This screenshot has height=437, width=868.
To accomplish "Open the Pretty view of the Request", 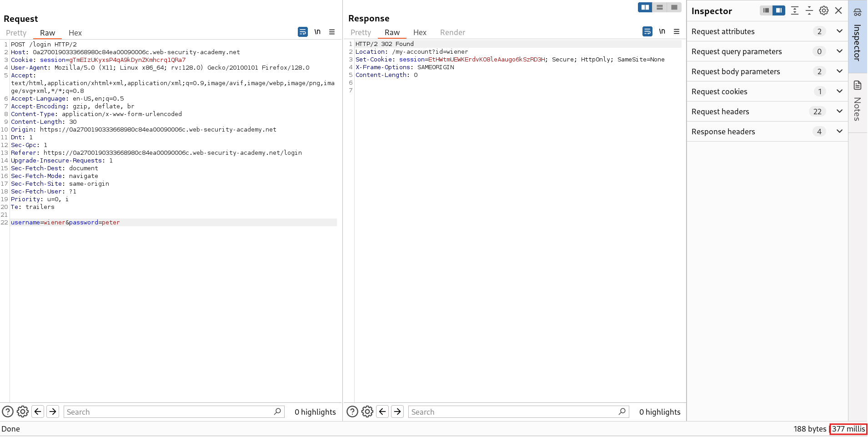I will click(x=16, y=32).
